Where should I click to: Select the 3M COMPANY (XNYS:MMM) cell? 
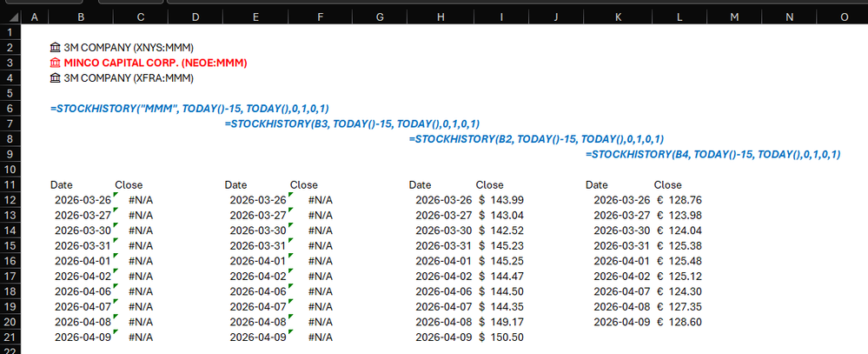pos(122,48)
